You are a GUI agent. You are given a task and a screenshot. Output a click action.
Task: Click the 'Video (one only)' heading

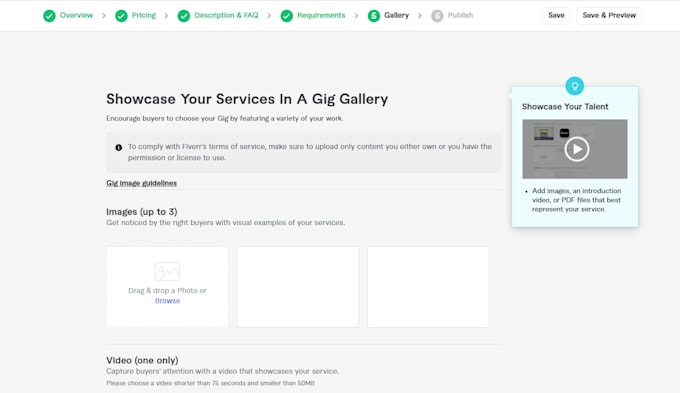coord(142,360)
